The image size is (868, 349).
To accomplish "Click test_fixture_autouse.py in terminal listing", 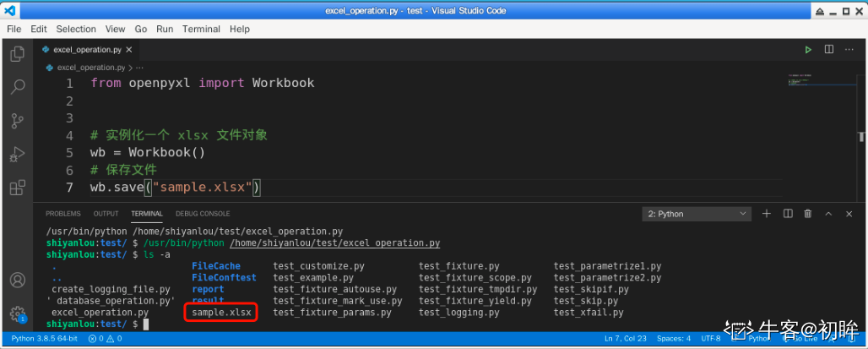I will pos(335,290).
